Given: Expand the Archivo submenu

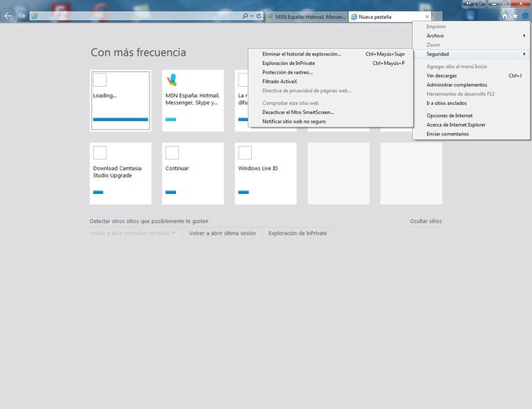Looking at the screenshot, I should click(472, 36).
